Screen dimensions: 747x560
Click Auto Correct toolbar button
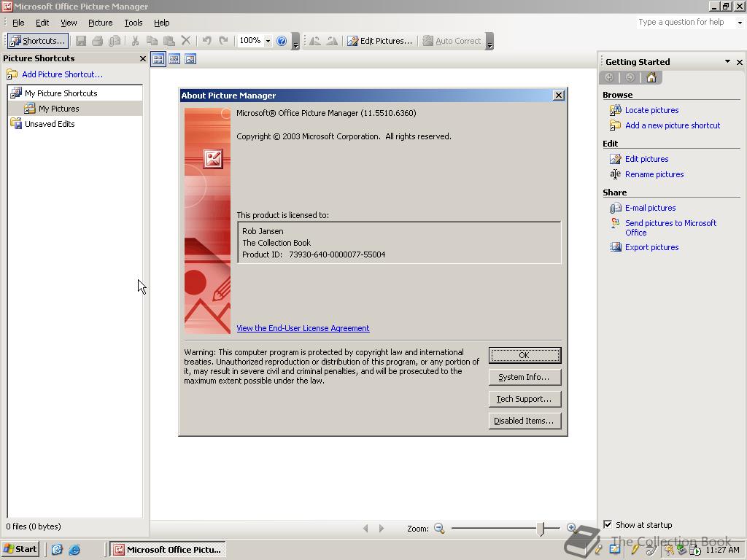452,41
